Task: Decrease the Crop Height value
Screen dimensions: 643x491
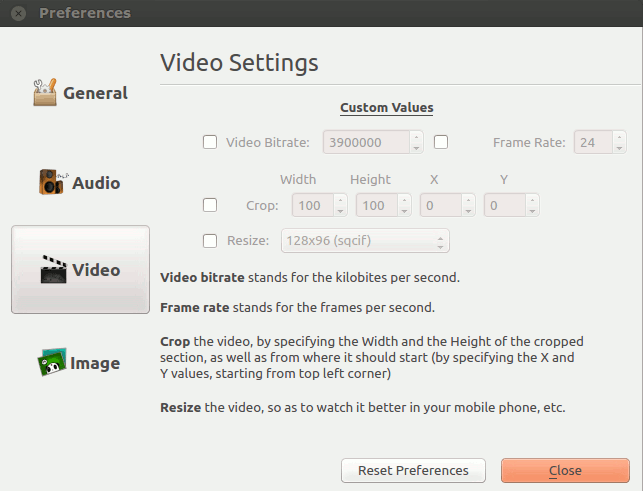Action: coord(404,211)
